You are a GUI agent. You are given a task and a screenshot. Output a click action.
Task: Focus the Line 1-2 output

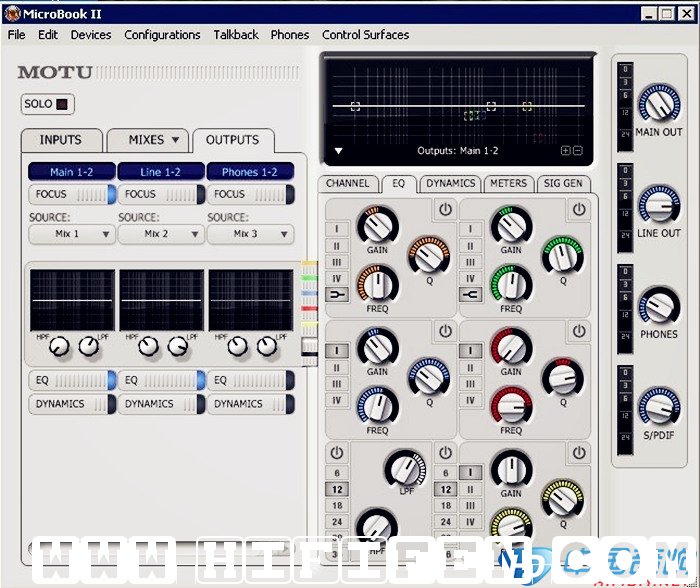[x=162, y=194]
